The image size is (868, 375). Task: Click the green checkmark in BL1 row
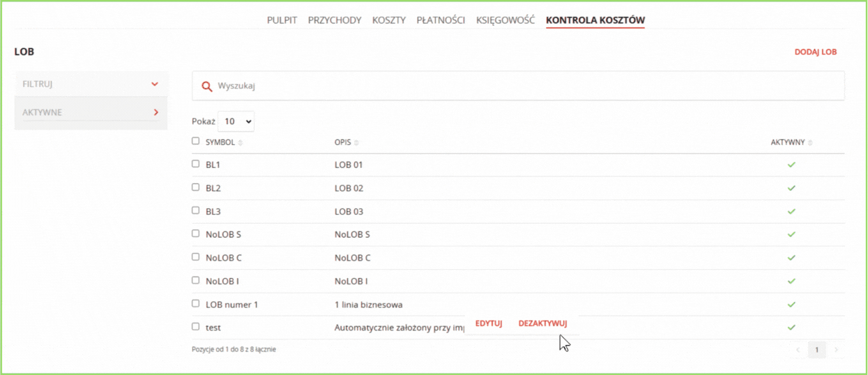[x=791, y=164]
